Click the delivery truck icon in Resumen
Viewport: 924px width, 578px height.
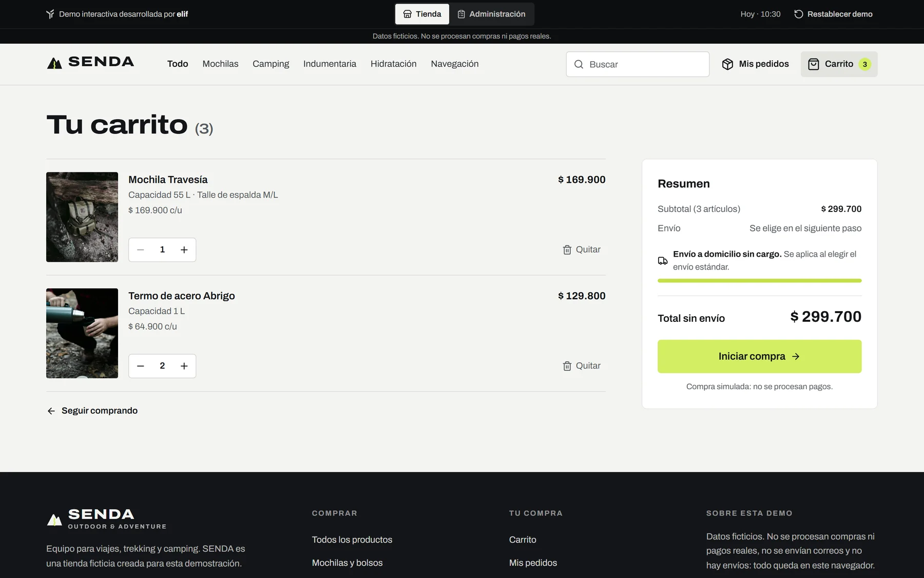pyautogui.click(x=663, y=261)
